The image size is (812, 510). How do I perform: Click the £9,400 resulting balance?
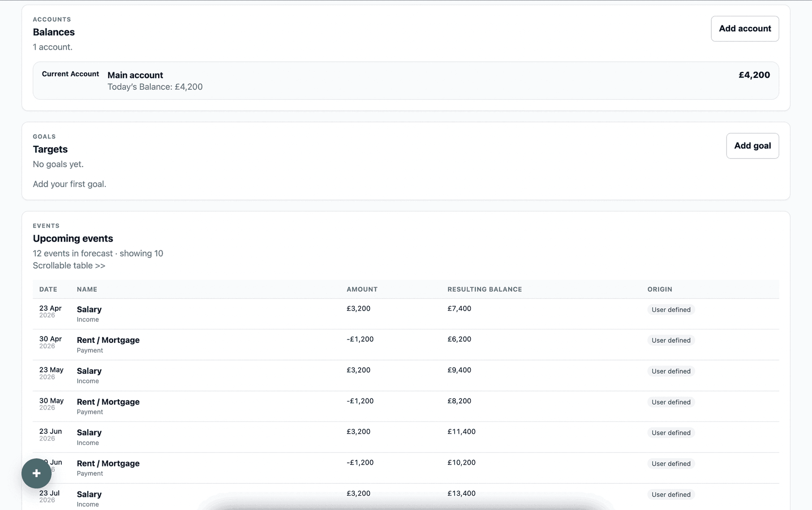tap(459, 370)
